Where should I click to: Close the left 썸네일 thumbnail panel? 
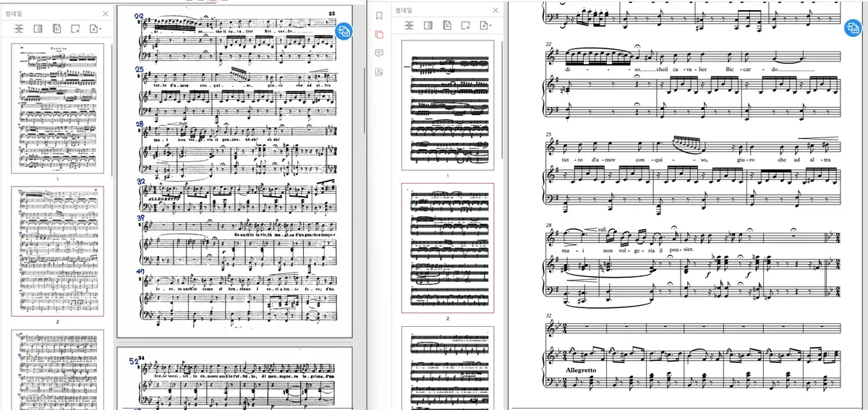[105, 12]
